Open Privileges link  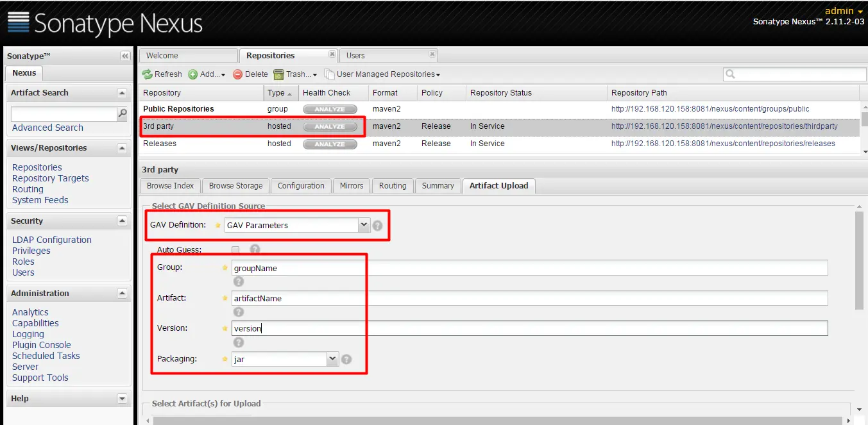[31, 251]
